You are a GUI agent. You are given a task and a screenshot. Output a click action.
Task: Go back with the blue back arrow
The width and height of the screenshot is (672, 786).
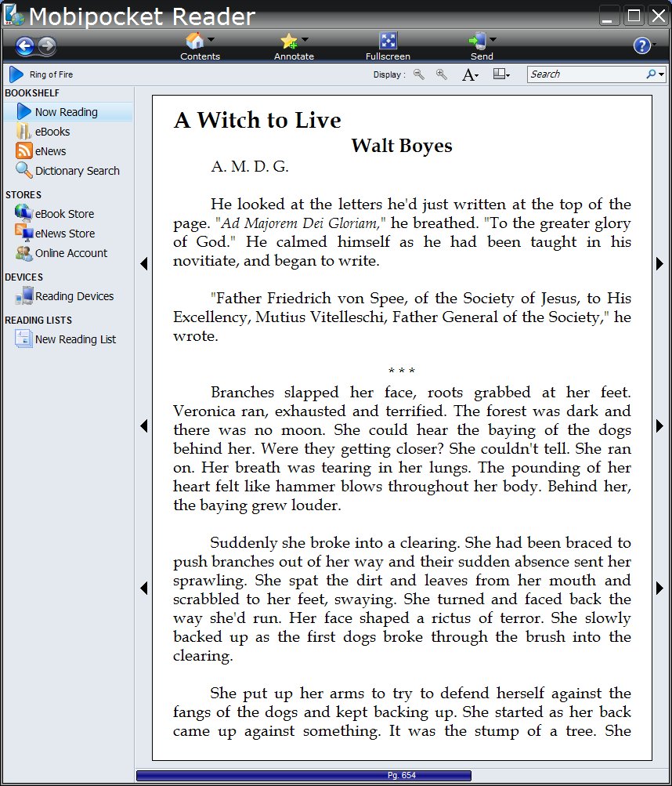(24, 46)
